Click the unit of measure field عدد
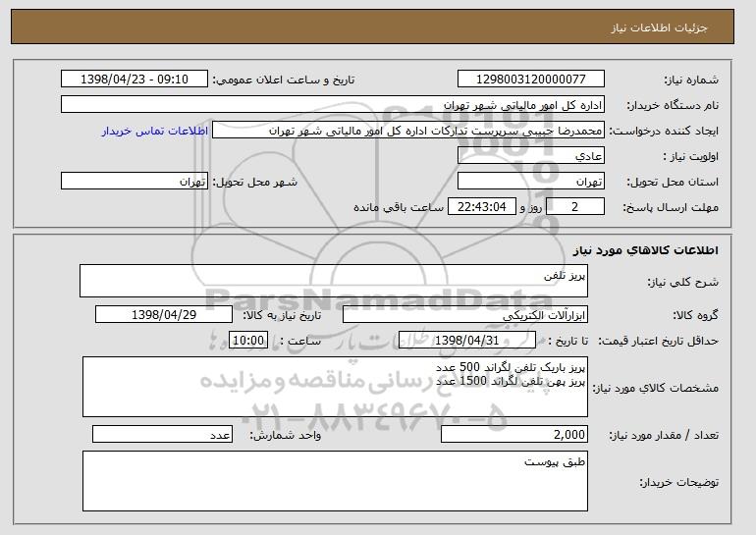Image resolution: width=756 pixels, height=535 pixels. pos(162,434)
